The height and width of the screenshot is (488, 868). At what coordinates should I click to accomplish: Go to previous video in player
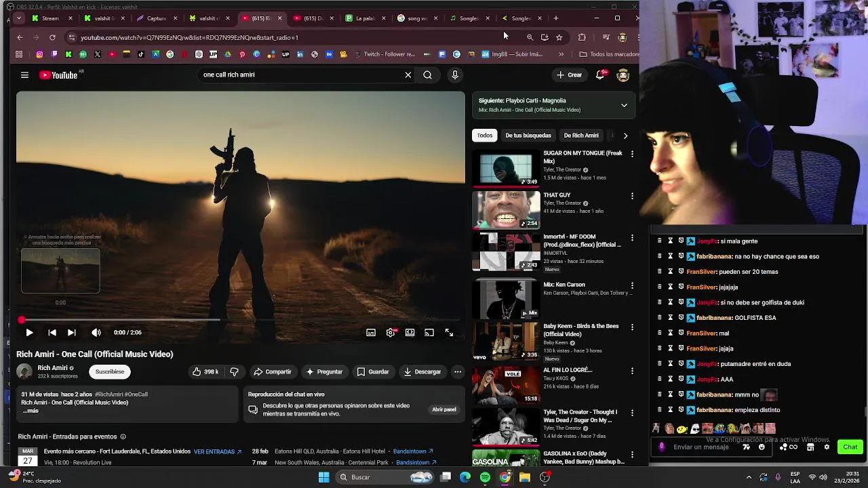click(52, 333)
